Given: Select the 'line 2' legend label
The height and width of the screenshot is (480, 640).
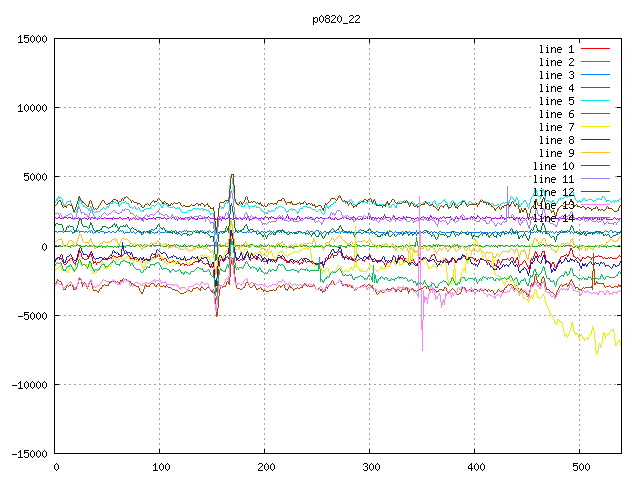Looking at the screenshot, I should pos(556,62).
